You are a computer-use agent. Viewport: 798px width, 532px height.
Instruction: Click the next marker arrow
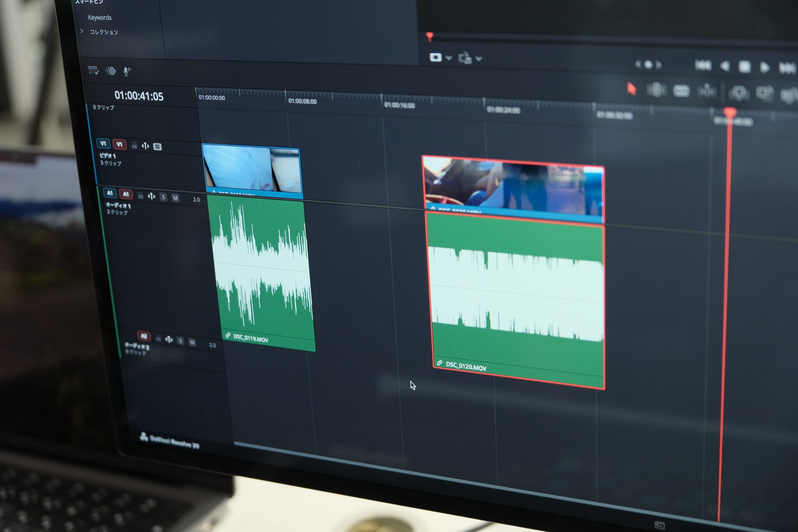(659, 65)
